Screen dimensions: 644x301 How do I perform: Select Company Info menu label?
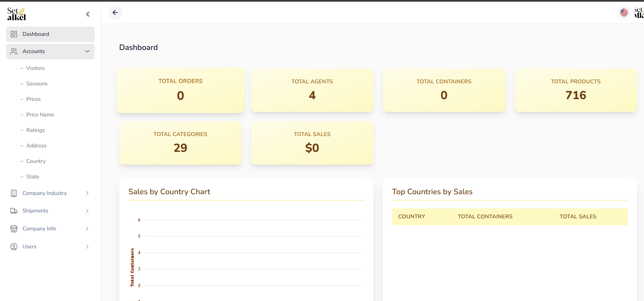(39, 229)
